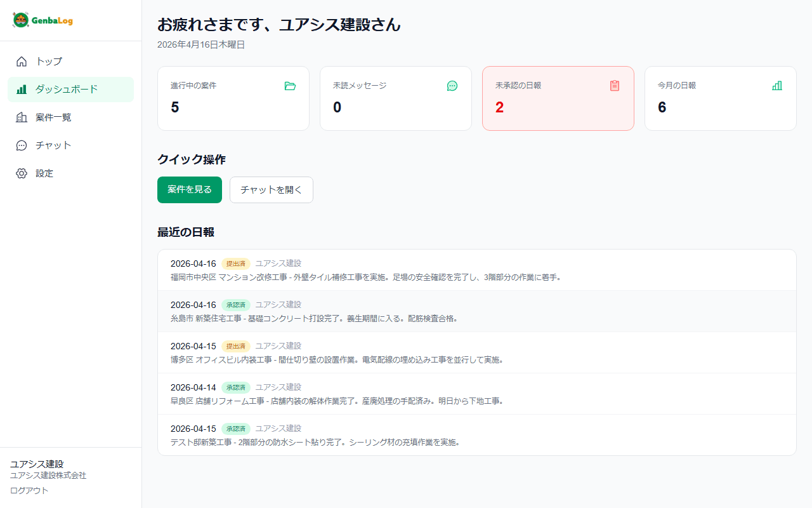Click the テスト邸新築工事 report entry
The width and height of the screenshot is (812, 508).
[476, 435]
